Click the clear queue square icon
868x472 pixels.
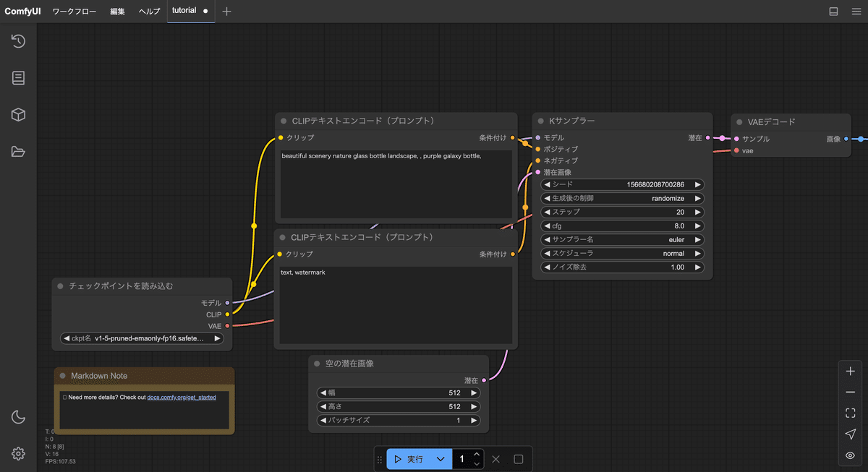pos(519,459)
